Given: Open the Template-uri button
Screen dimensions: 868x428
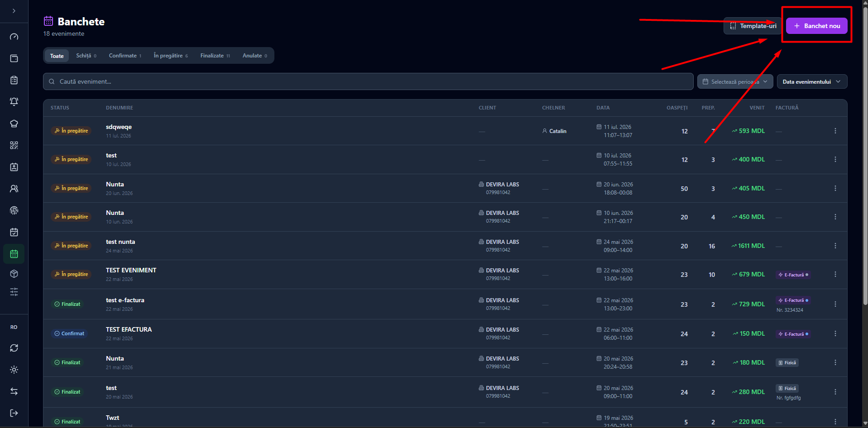Looking at the screenshot, I should click(x=753, y=26).
